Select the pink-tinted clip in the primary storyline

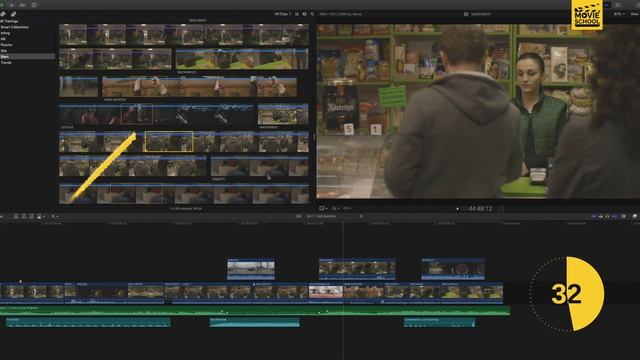point(326,293)
